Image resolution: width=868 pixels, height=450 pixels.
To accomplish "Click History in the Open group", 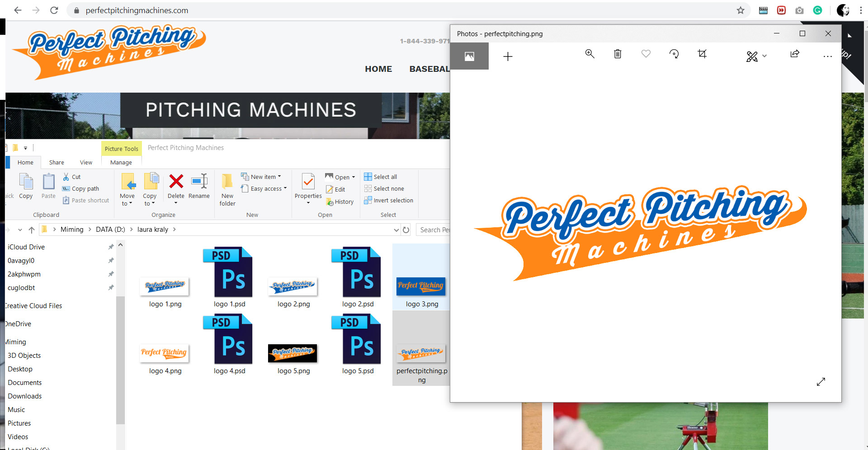I will 340,202.
